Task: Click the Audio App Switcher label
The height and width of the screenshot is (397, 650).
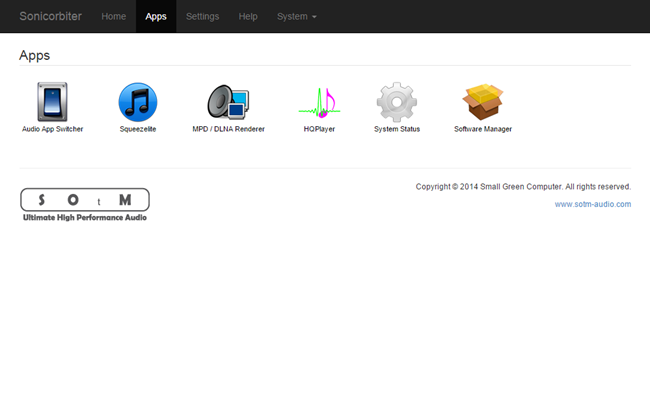Action: coord(53,129)
